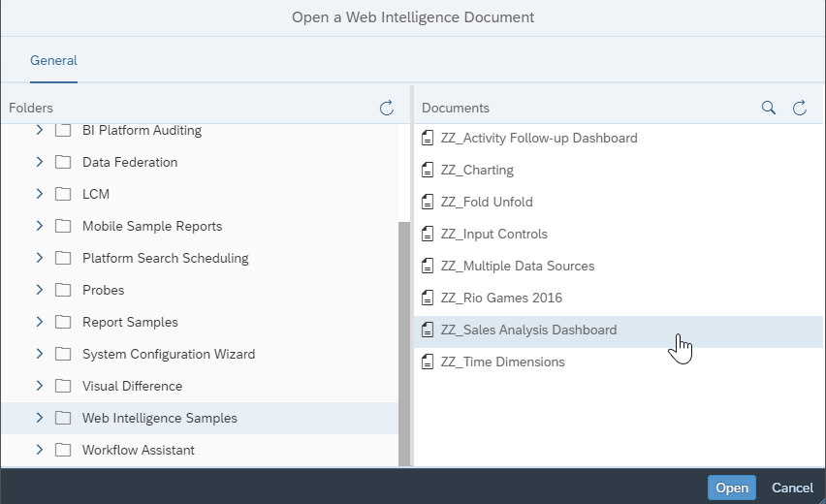Viewport: 826px width, 504px height.
Task: Refresh the Documents list
Action: click(800, 108)
